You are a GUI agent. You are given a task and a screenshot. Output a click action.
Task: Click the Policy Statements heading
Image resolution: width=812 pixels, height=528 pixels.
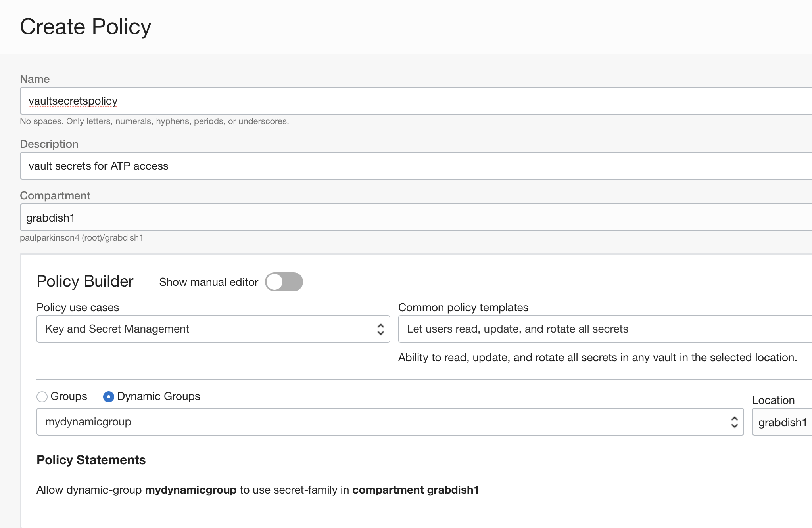pyautogui.click(x=91, y=460)
